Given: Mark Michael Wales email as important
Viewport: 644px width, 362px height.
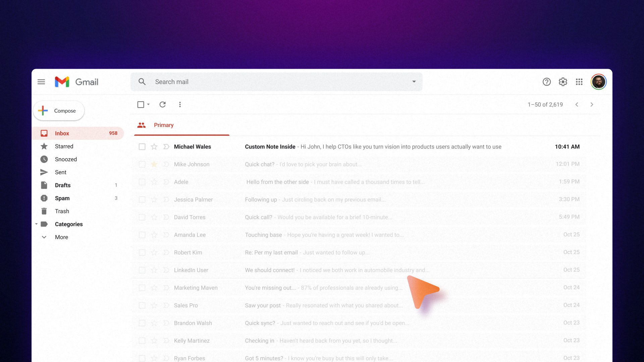Looking at the screenshot, I should [166, 147].
